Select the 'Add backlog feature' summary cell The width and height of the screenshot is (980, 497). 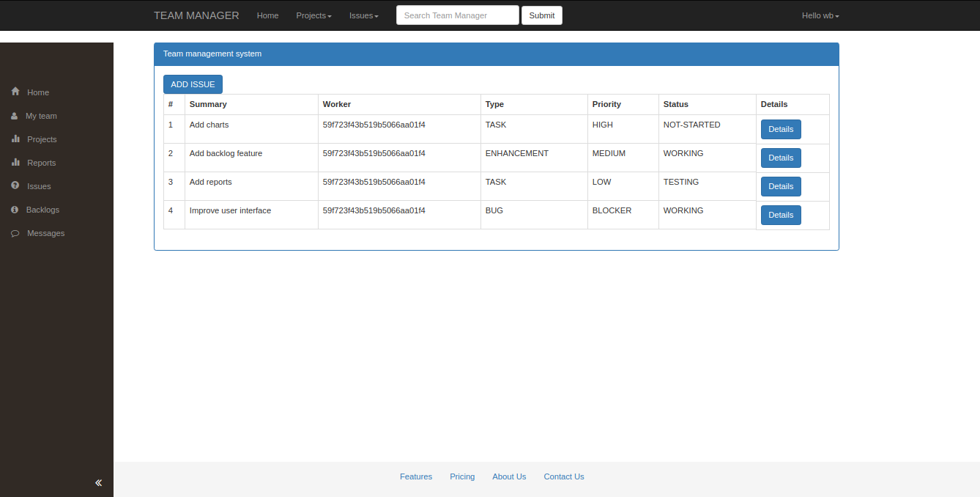[x=251, y=158]
